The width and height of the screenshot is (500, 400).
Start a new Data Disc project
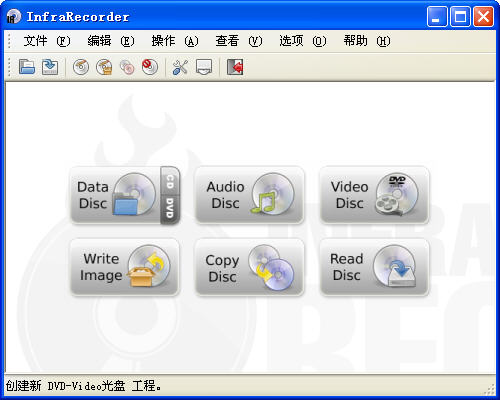pyautogui.click(x=115, y=195)
